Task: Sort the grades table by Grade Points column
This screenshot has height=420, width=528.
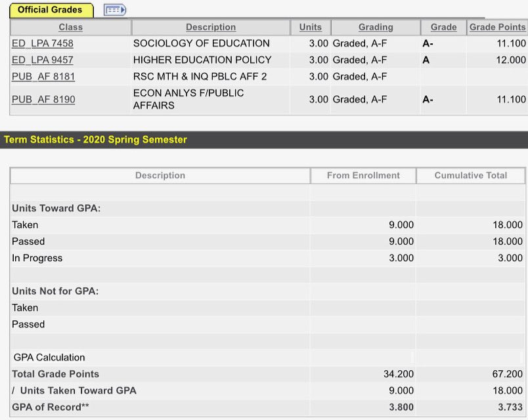Action: point(497,28)
